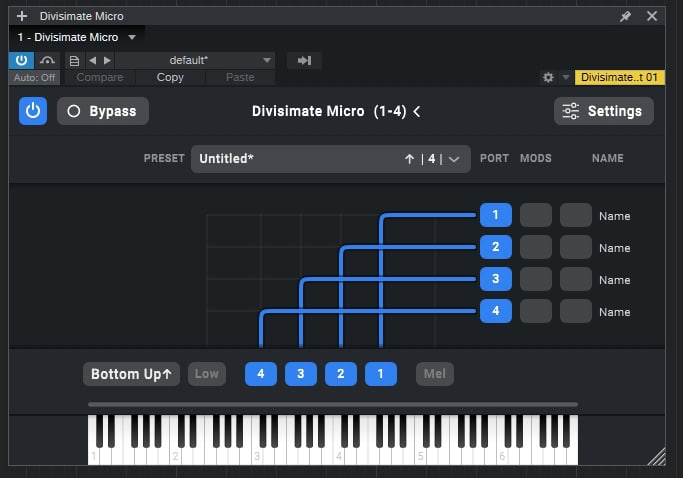Toggle voice button 1 in the bottom row

tap(381, 374)
